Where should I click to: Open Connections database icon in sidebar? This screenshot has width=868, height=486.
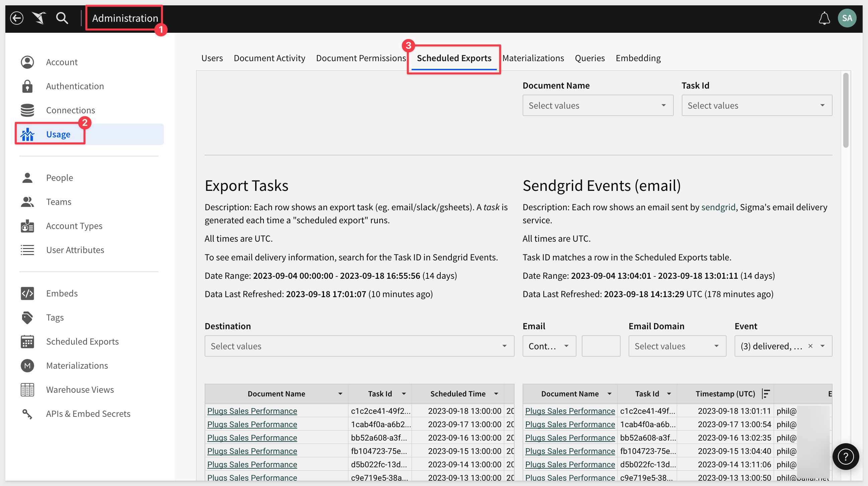click(27, 110)
